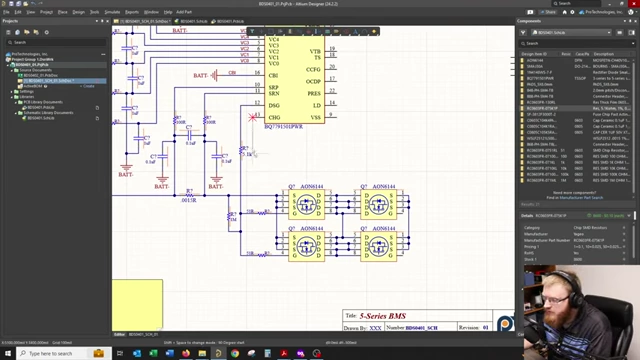Click the Undo arrow in the title bar
Viewport: 640px width, 360px height.
click(x=33, y=4)
